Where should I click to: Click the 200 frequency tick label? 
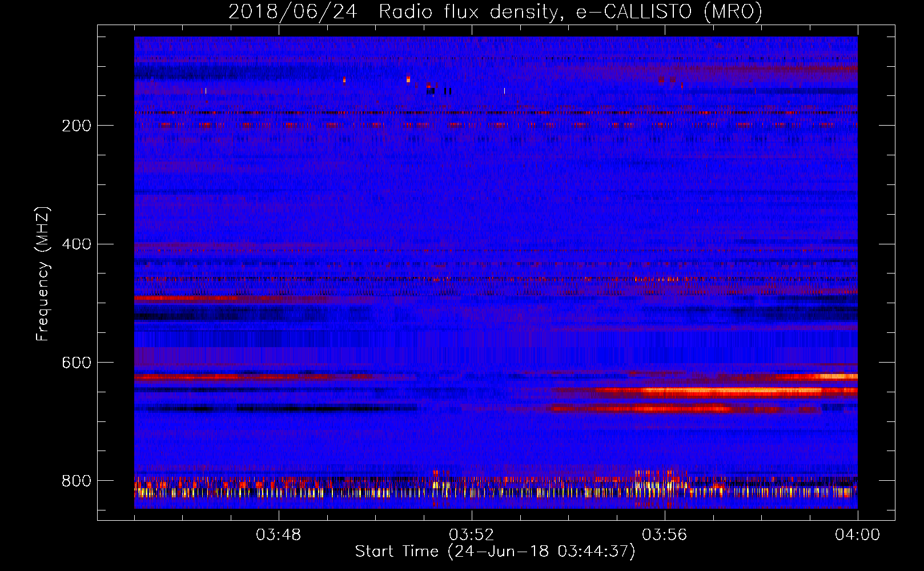[77, 126]
